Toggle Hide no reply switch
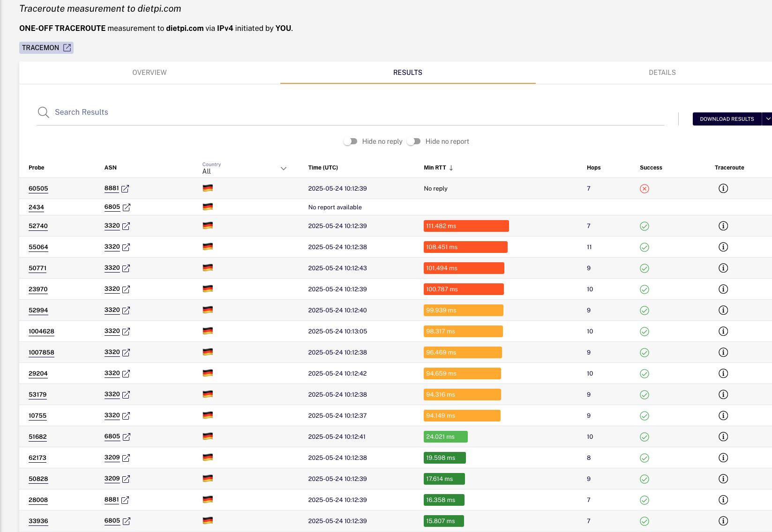Viewport: 772px width, 532px height. 350,141
